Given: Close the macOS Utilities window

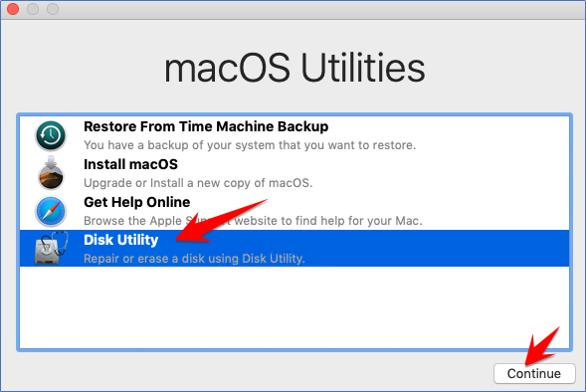Looking at the screenshot, I should (x=13, y=9).
